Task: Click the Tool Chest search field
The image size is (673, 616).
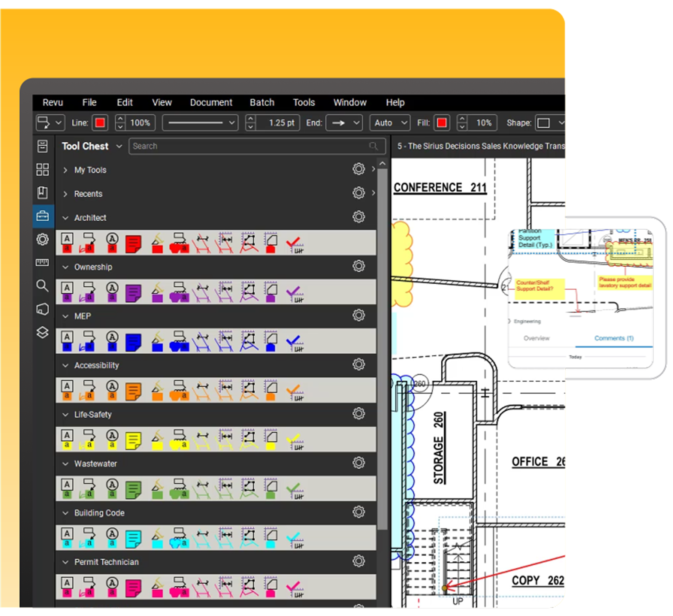Action: point(251,146)
